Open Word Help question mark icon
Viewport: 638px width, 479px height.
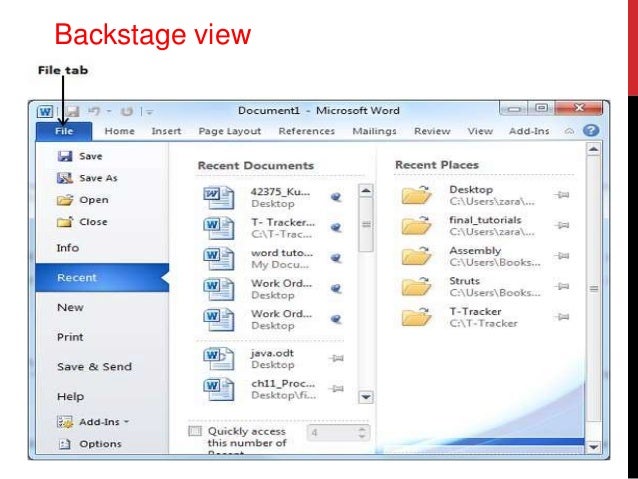pos(591,130)
